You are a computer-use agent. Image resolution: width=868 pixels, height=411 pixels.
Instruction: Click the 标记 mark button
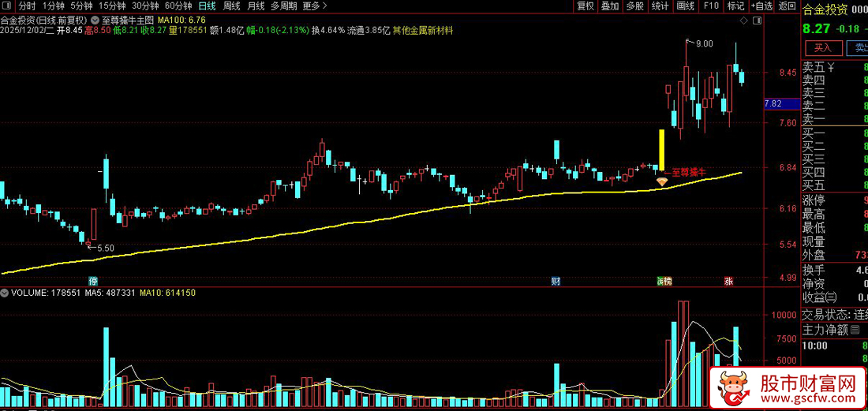[735, 6]
